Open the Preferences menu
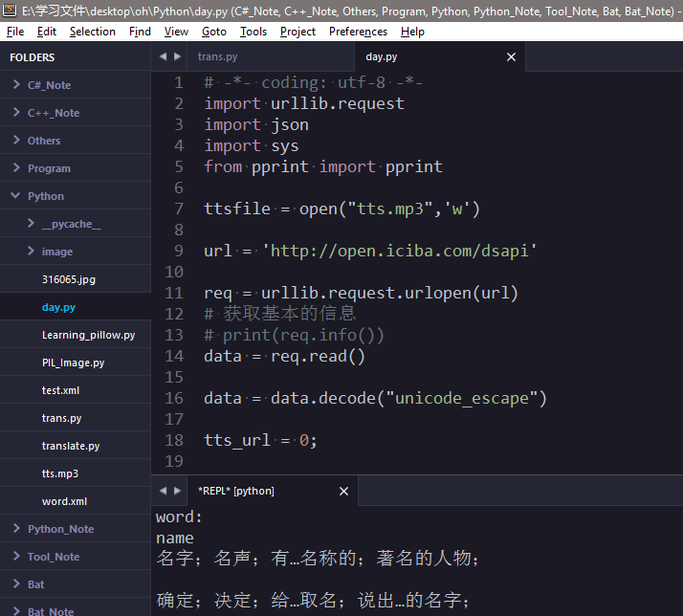 click(358, 32)
